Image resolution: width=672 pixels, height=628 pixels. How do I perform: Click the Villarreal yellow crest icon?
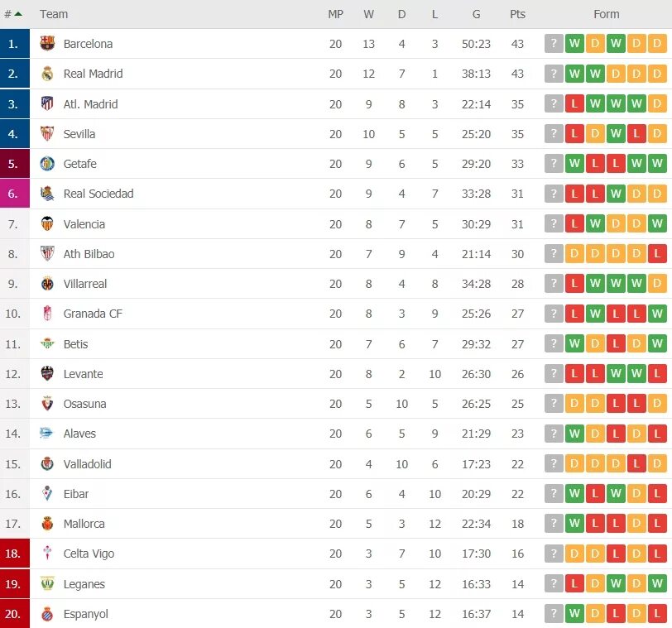pyautogui.click(x=47, y=284)
